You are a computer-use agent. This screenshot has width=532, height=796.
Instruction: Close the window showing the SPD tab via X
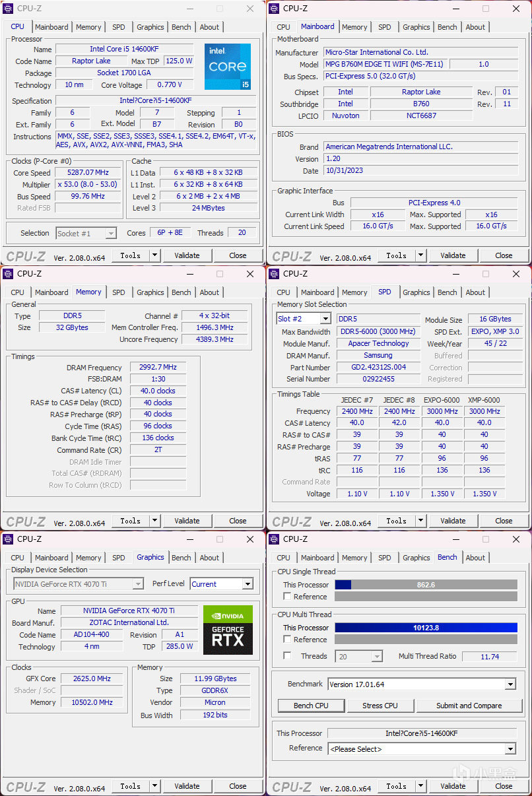[x=516, y=274]
